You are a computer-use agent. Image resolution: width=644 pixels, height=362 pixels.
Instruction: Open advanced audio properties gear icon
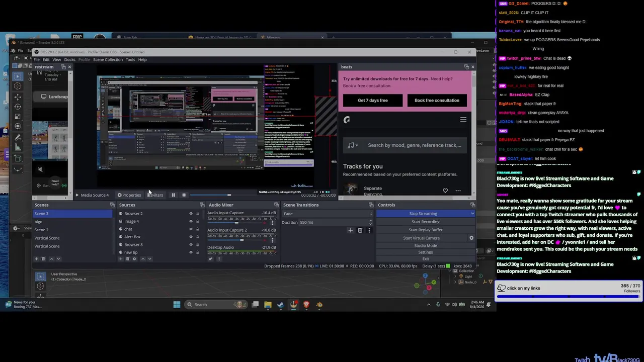coord(211,259)
